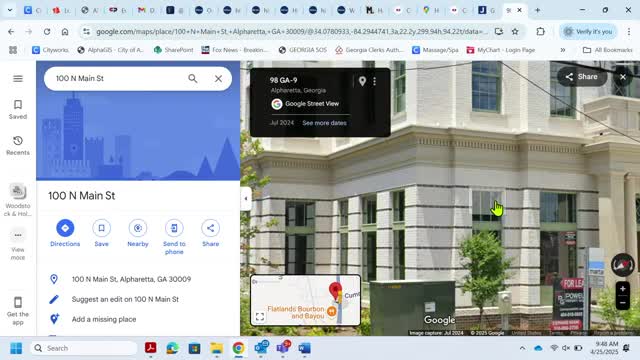Viewport: 640px width, 360px height.
Task: Click the minimap thumbnail
Action: pyautogui.click(x=305, y=300)
